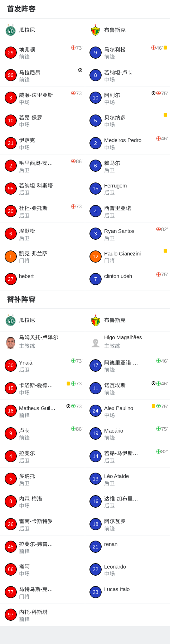Click substituted-off arrow beside 埃弗顿
Viewport: 170px width, 644px height.
[73, 48]
